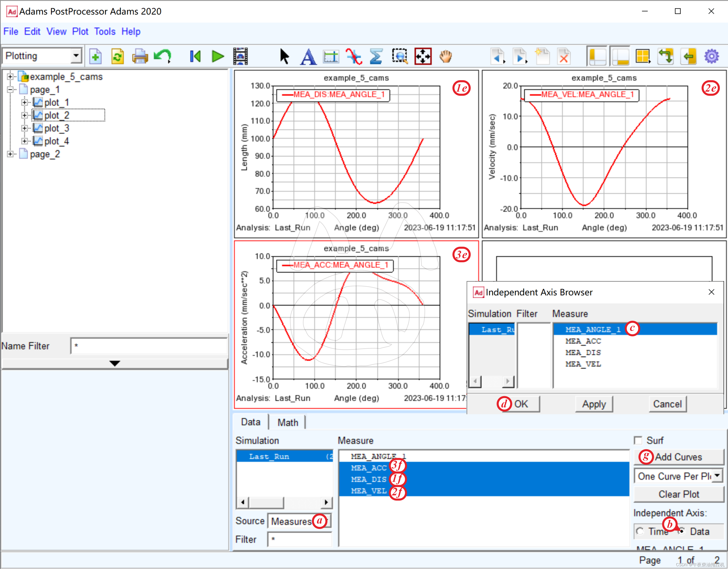Expand the page_2 tree node
This screenshot has width=728, height=569.
click(x=10, y=154)
